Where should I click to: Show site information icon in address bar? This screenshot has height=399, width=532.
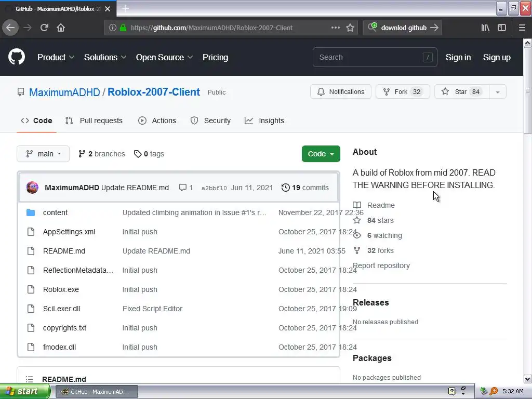pos(113,28)
